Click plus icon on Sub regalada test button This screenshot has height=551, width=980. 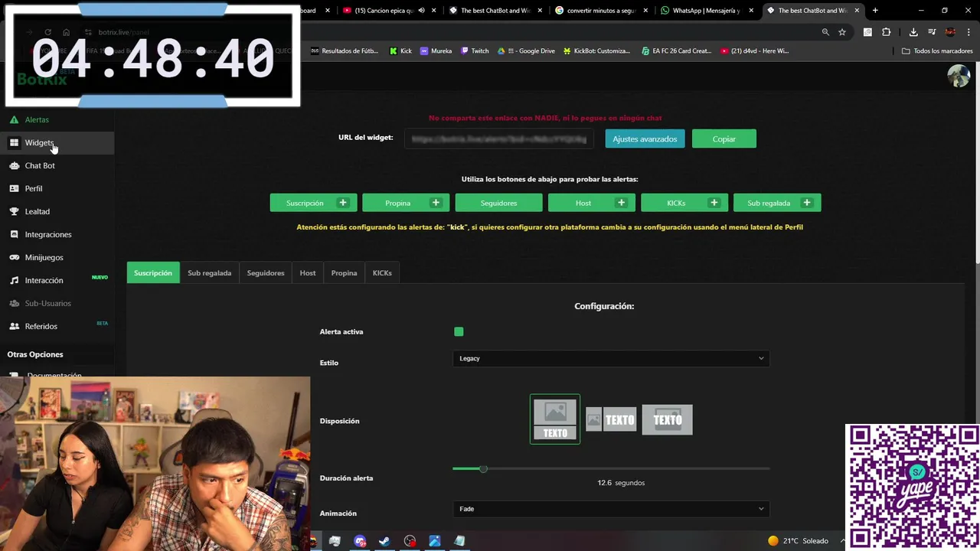(x=806, y=203)
